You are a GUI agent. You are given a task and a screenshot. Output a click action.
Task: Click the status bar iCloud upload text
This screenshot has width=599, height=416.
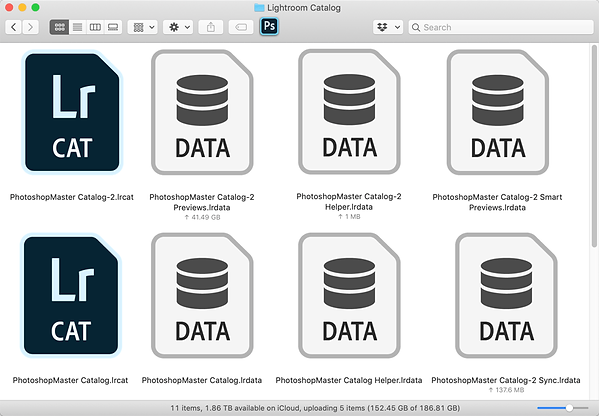pos(315,408)
